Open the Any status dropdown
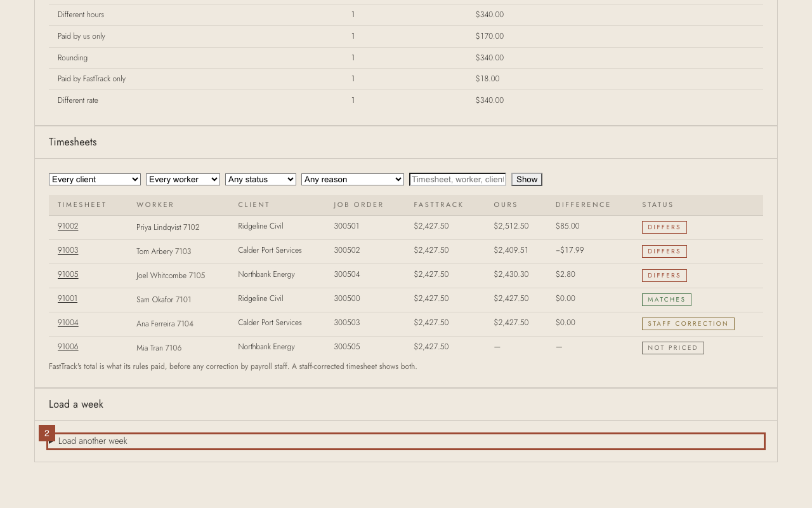This screenshot has height=508, width=812. (261, 180)
